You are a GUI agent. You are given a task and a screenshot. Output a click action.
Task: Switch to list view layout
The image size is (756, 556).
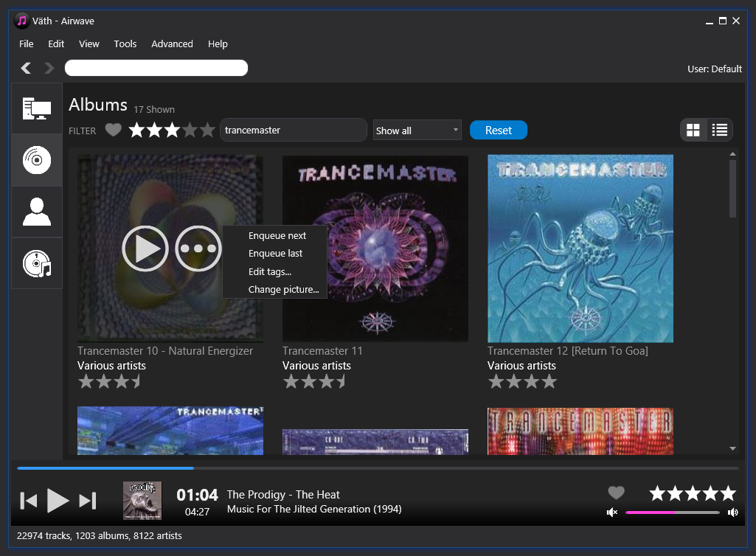coord(720,131)
